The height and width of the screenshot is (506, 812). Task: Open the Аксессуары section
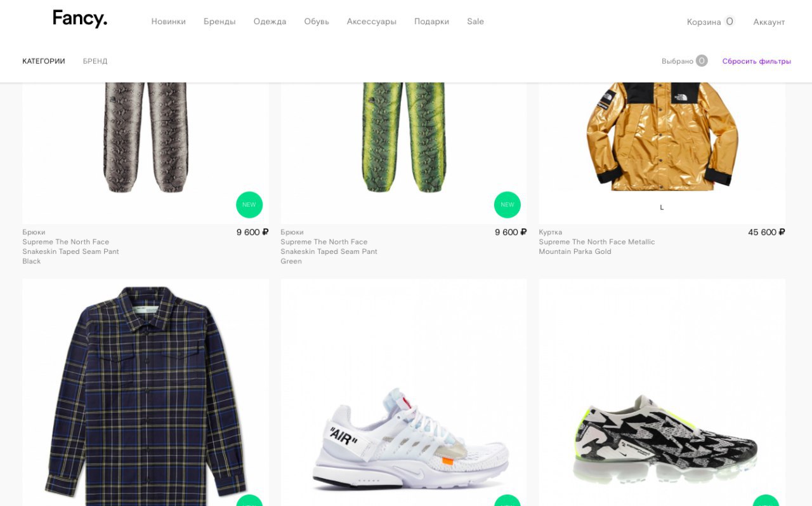(x=372, y=22)
